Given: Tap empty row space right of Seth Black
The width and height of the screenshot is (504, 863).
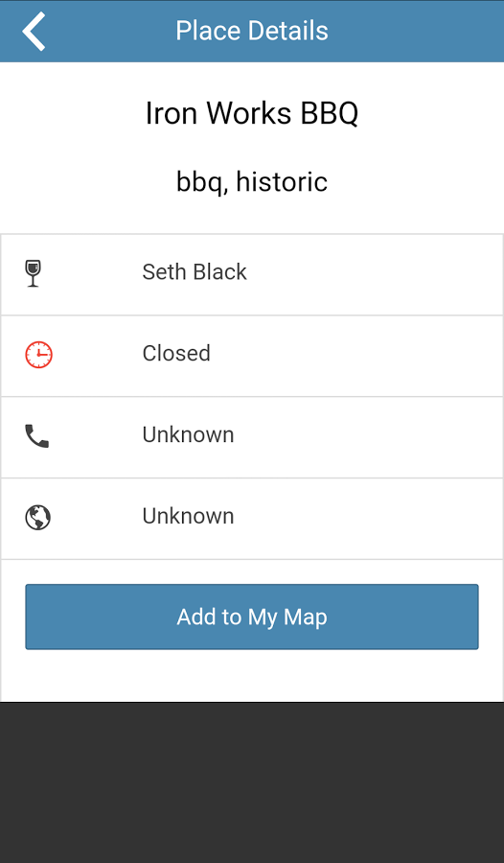Looking at the screenshot, I should (x=374, y=274).
